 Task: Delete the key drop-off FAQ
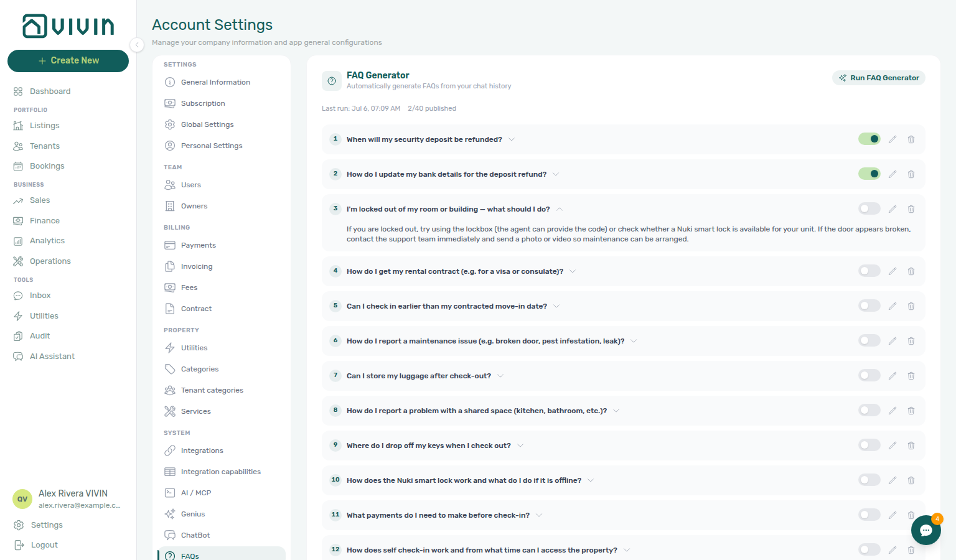pos(911,446)
